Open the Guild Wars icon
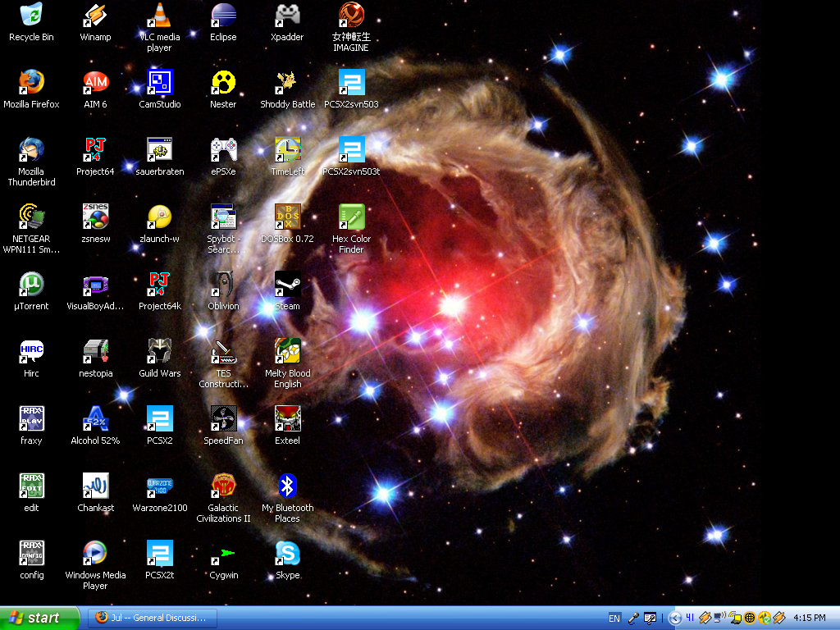 pyautogui.click(x=159, y=352)
